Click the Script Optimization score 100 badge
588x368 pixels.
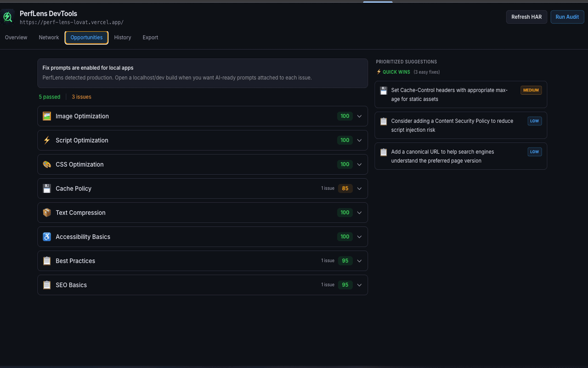[x=345, y=140]
